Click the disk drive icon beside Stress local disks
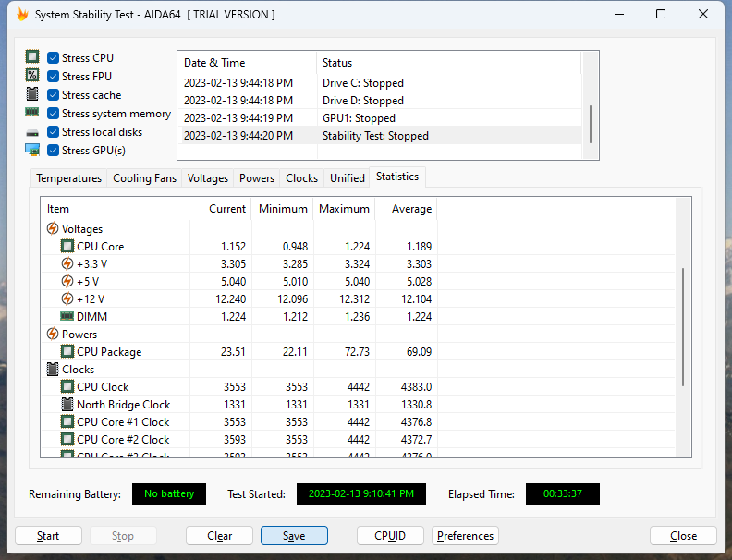Viewport: 732px width, 560px height. click(x=32, y=133)
